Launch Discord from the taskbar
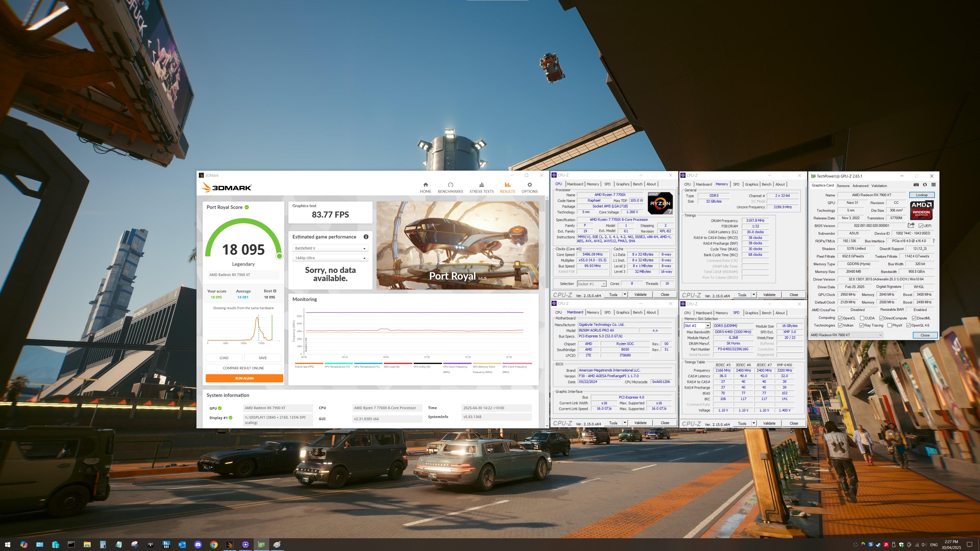 [x=198, y=545]
